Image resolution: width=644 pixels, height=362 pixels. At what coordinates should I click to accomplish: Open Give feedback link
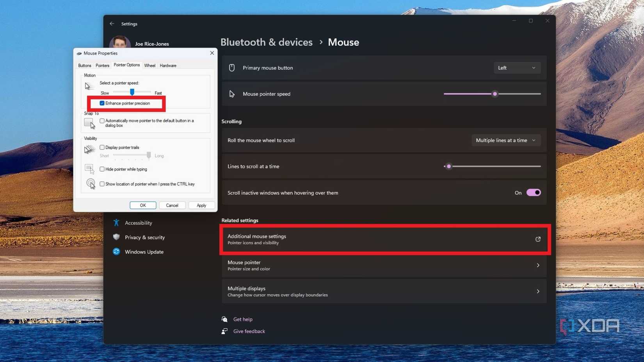(x=249, y=331)
